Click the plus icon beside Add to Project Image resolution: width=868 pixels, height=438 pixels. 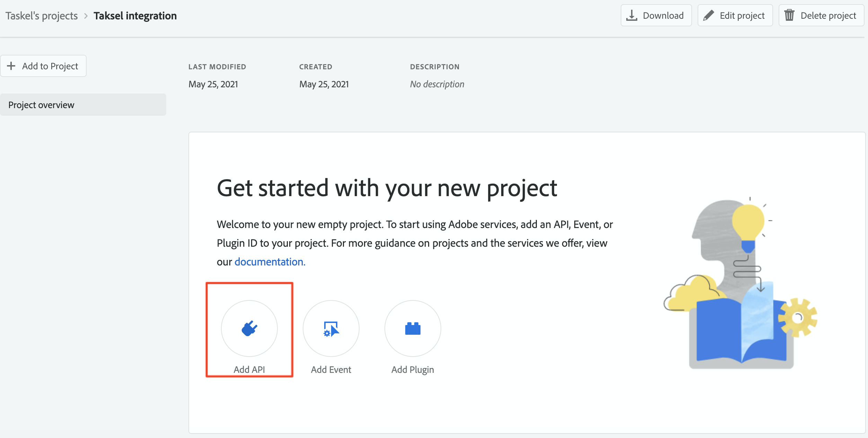(x=11, y=66)
